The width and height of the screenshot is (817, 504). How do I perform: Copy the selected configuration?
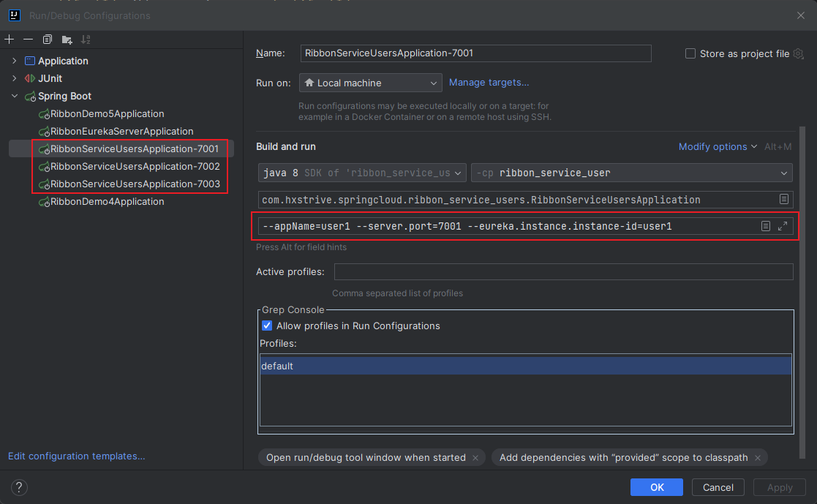tap(48, 39)
